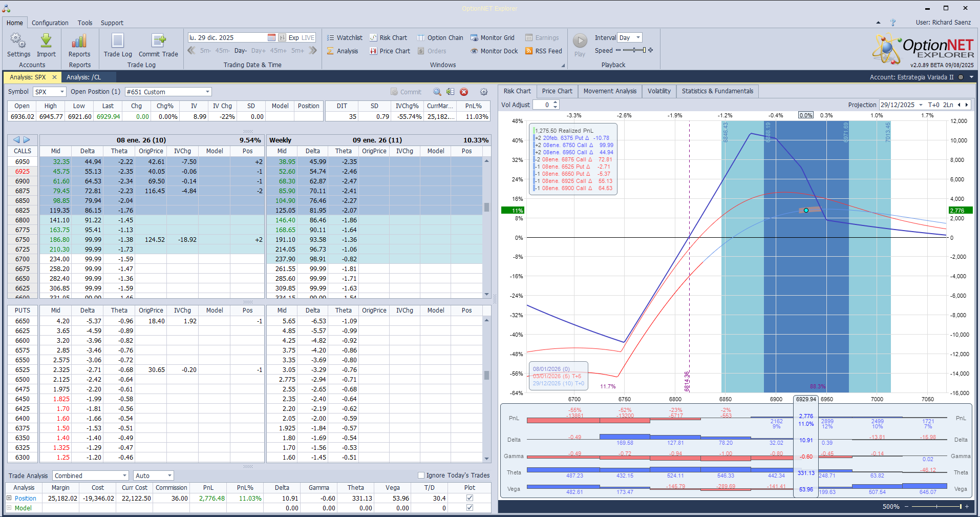
Task: Toggle the Exp expiration mode button
Action: [293, 37]
